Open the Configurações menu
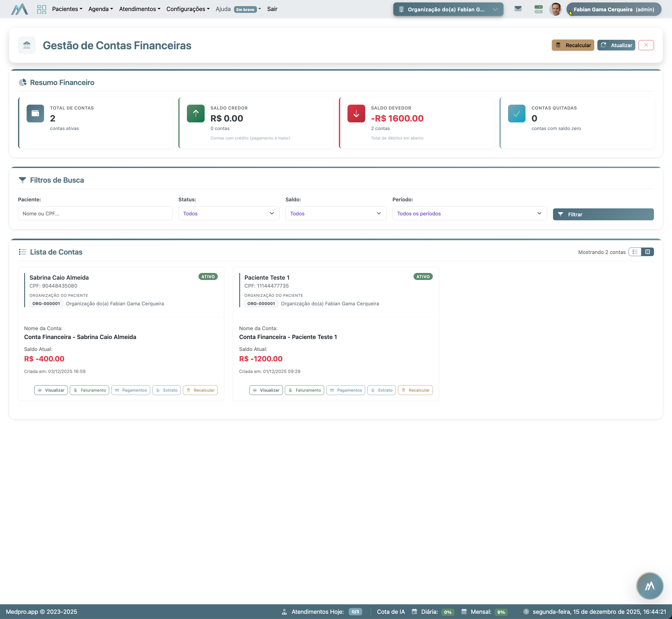Viewport: 672px width, 619px height. point(188,9)
